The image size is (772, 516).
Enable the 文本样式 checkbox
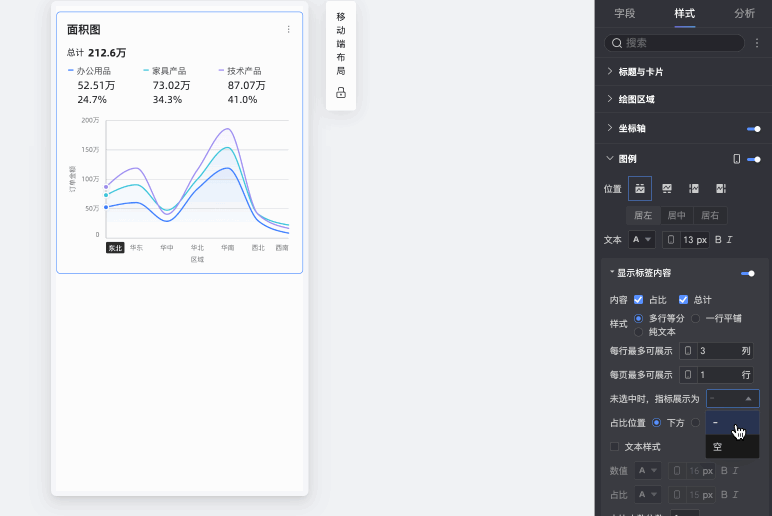pyautogui.click(x=614, y=447)
